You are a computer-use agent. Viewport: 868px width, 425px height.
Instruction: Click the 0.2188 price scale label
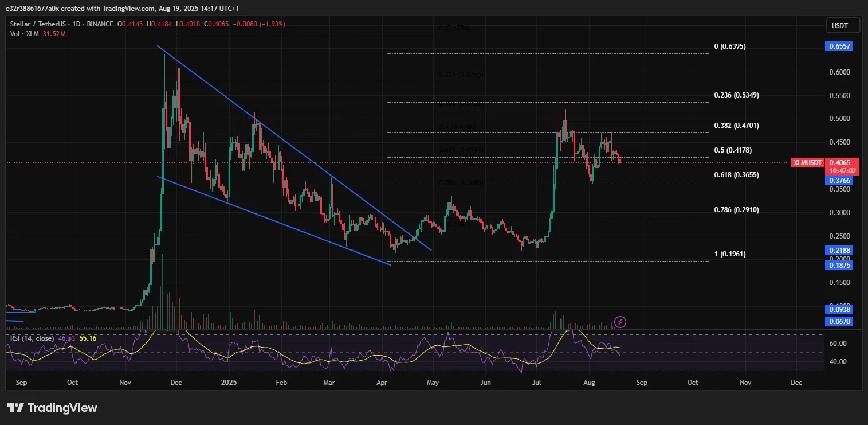click(x=839, y=249)
